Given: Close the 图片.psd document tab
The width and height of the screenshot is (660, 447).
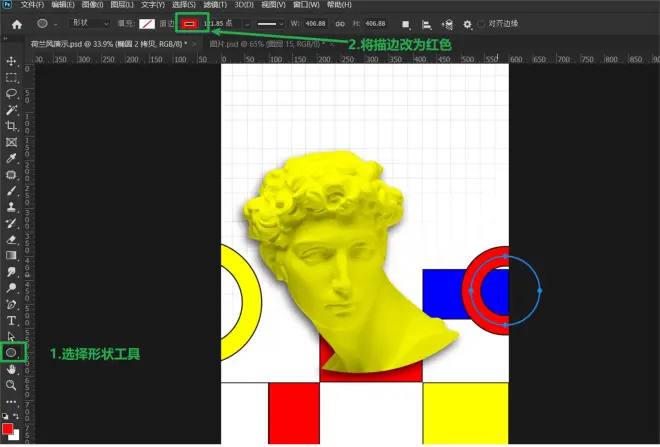Looking at the screenshot, I should 332,44.
